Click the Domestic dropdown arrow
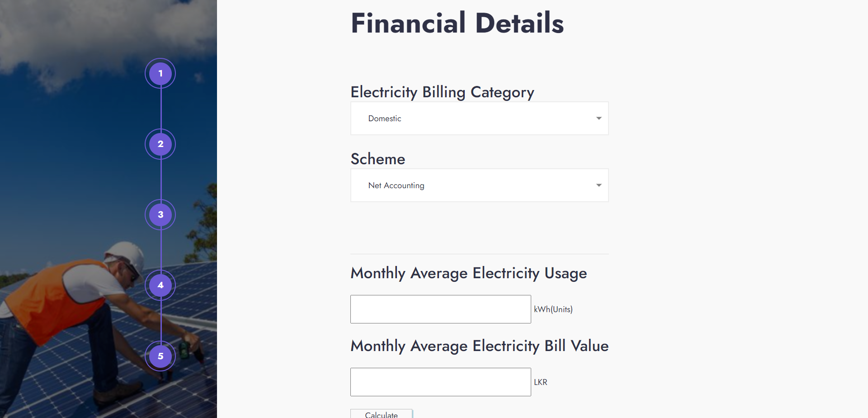Image resolution: width=868 pixels, height=418 pixels. point(599,118)
